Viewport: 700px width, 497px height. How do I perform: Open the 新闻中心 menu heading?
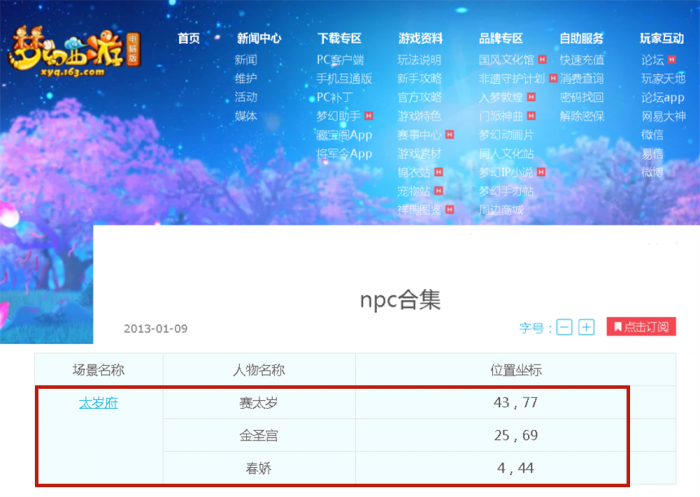[x=259, y=38]
